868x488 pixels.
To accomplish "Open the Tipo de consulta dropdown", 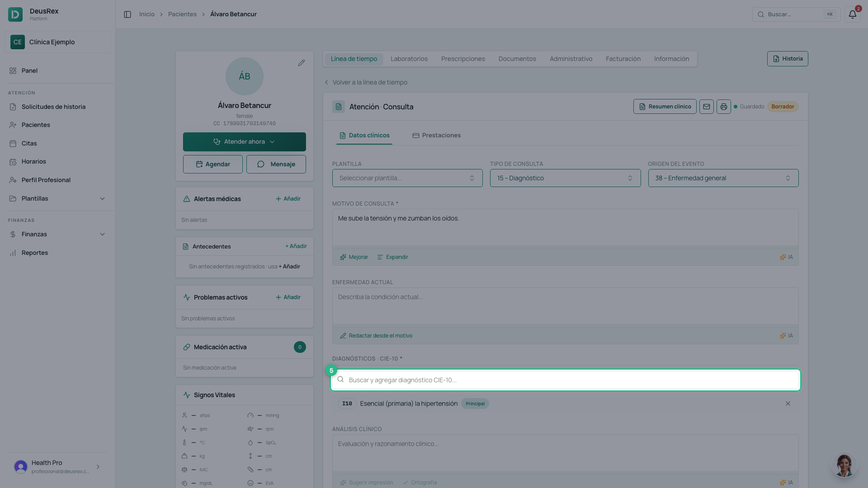I will point(565,178).
